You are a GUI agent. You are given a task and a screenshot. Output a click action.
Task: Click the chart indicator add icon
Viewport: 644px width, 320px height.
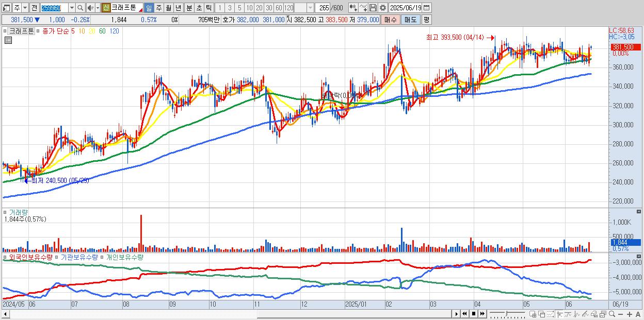[353, 8]
